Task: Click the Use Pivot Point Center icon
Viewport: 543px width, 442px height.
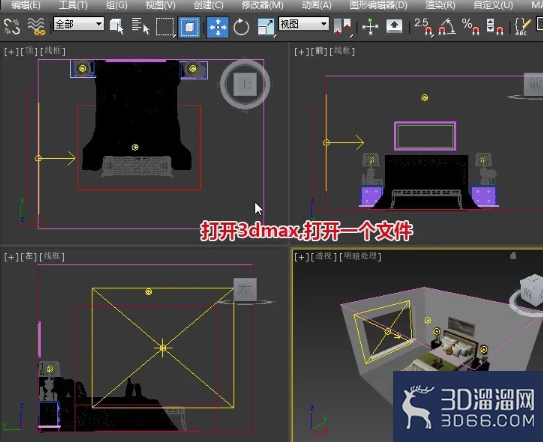Action: [x=342, y=27]
